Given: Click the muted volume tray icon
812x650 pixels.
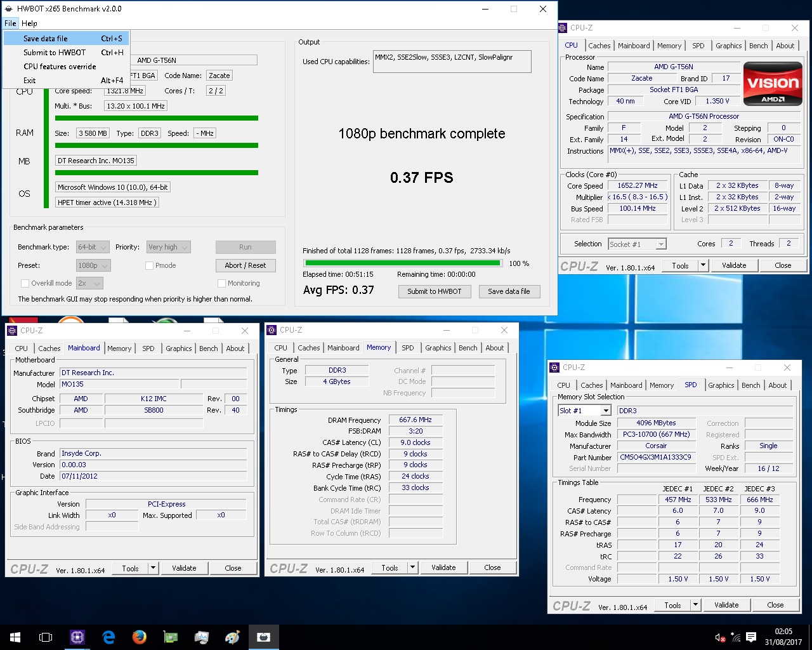Looking at the screenshot, I should pos(720,637).
